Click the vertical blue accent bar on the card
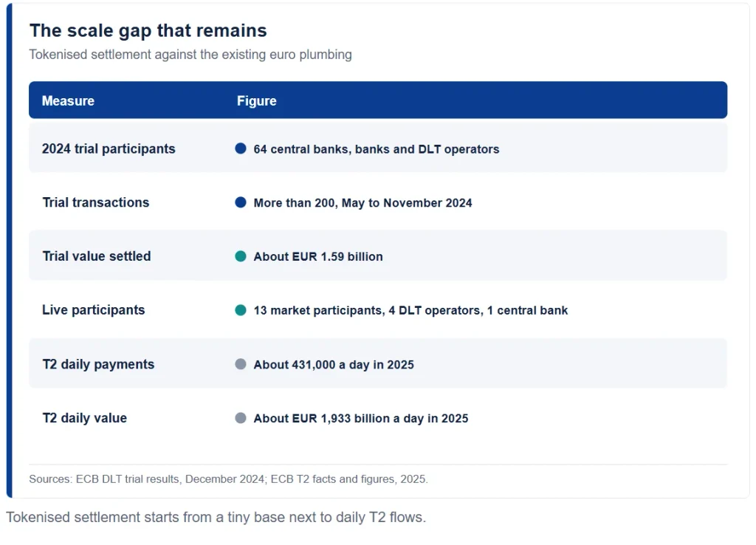 click(x=9, y=251)
